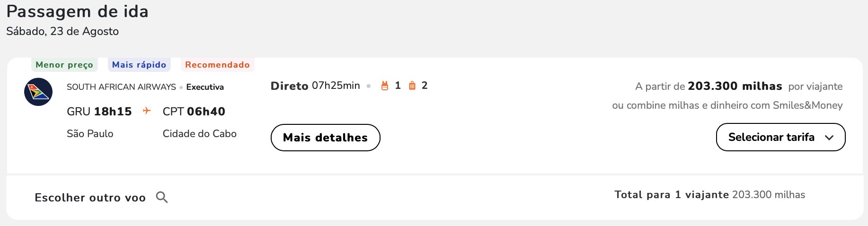This screenshot has width=868, height=226.
Task: Click the Smiles&Money combine miles text
Action: [727, 105]
